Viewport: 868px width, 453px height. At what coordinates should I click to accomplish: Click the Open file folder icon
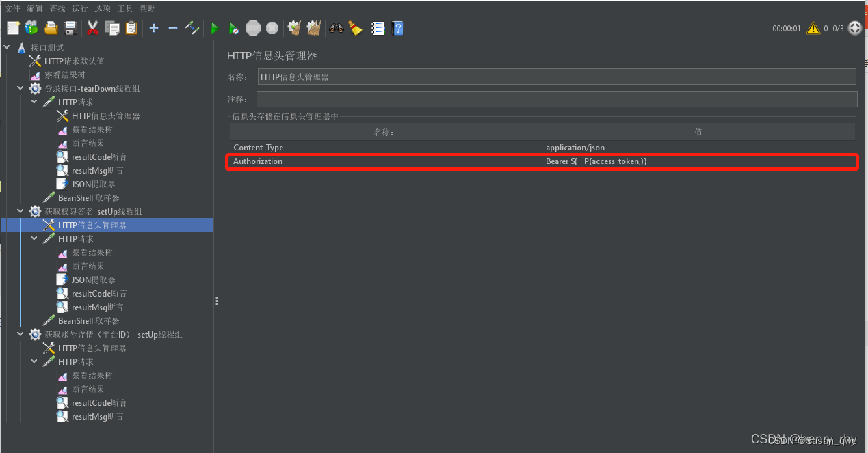51,28
